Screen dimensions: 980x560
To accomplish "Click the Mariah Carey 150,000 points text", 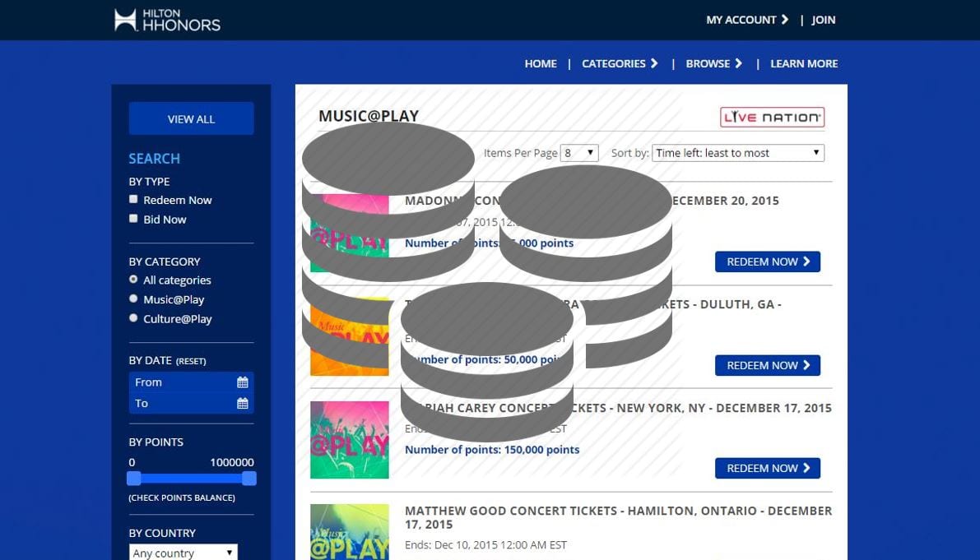I will (492, 450).
